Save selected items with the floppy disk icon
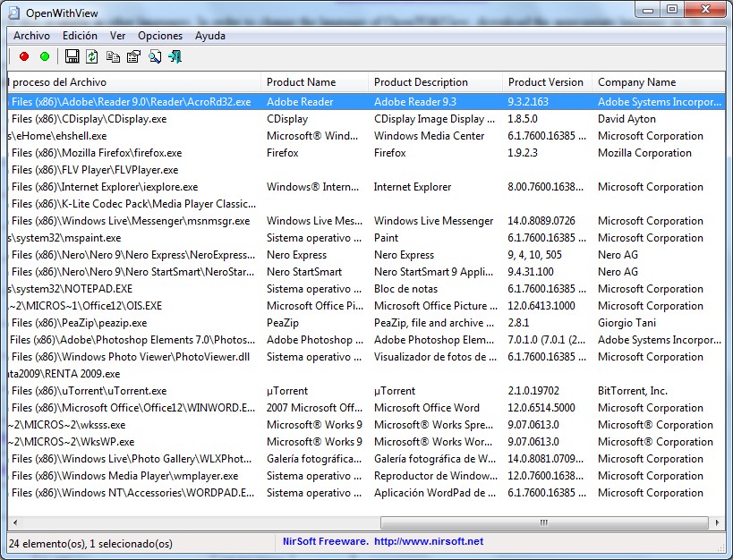The height and width of the screenshot is (560, 733). [72, 56]
